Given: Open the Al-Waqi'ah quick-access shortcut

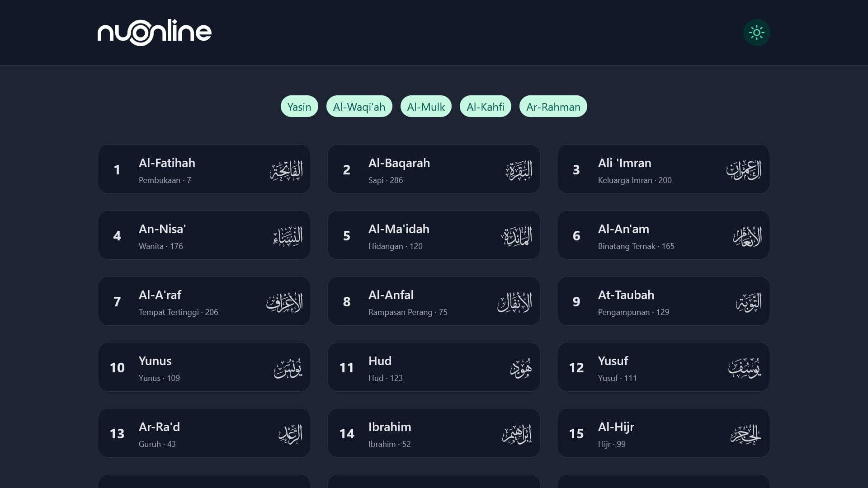Looking at the screenshot, I should [x=359, y=106].
